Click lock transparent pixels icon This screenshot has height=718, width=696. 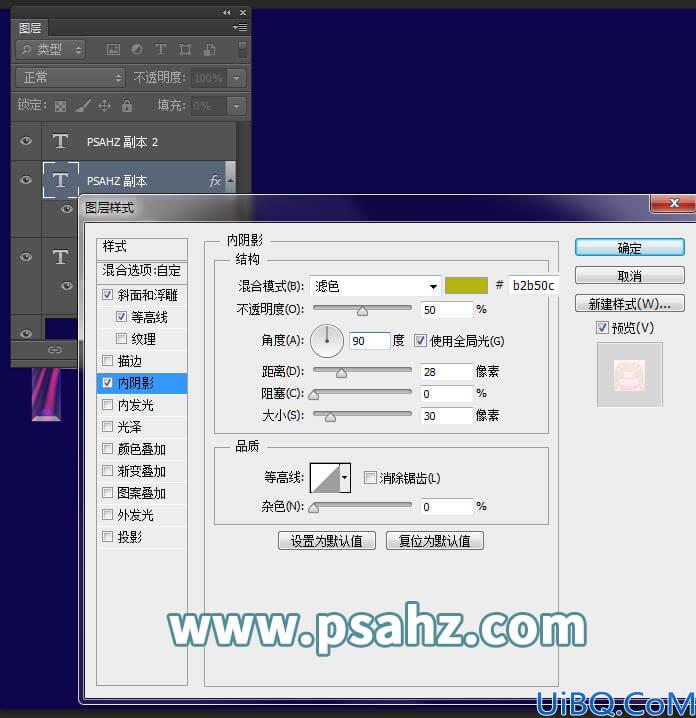coord(60,106)
